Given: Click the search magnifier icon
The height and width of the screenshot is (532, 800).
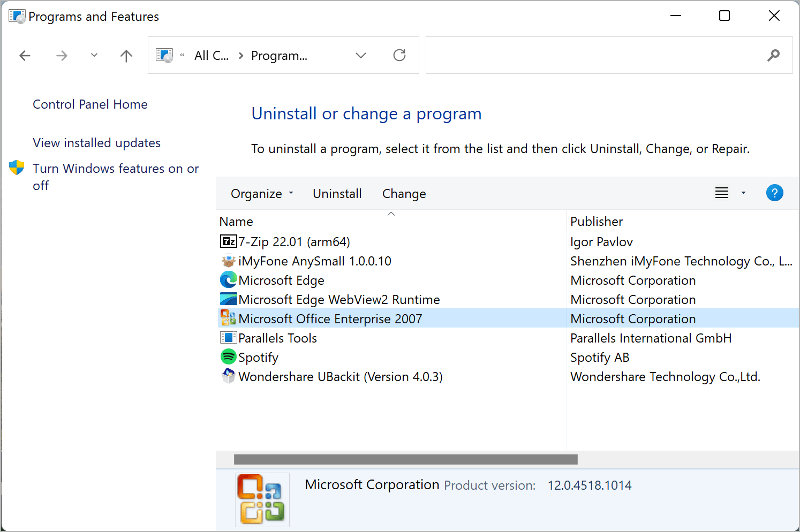Looking at the screenshot, I should coord(773,55).
